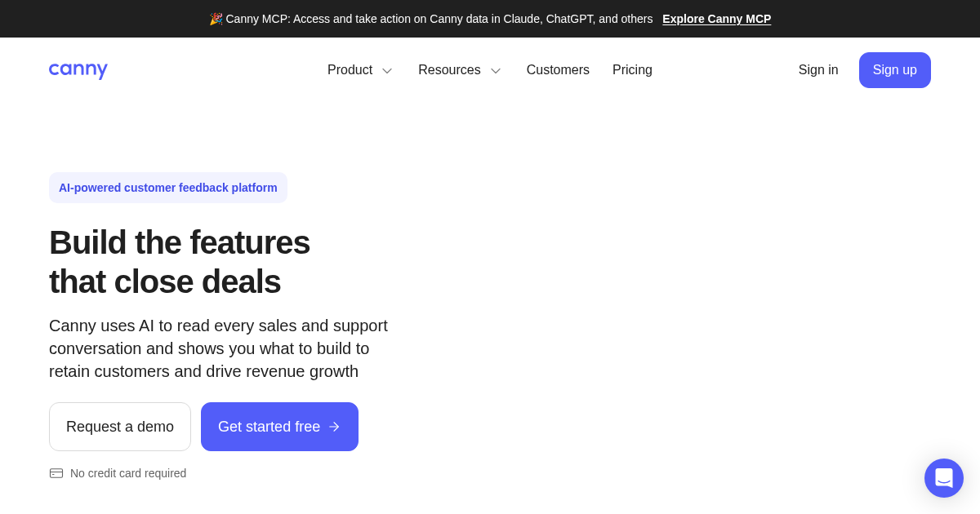980x514 pixels.
Task: Go to the Customers page
Action: [x=558, y=70]
